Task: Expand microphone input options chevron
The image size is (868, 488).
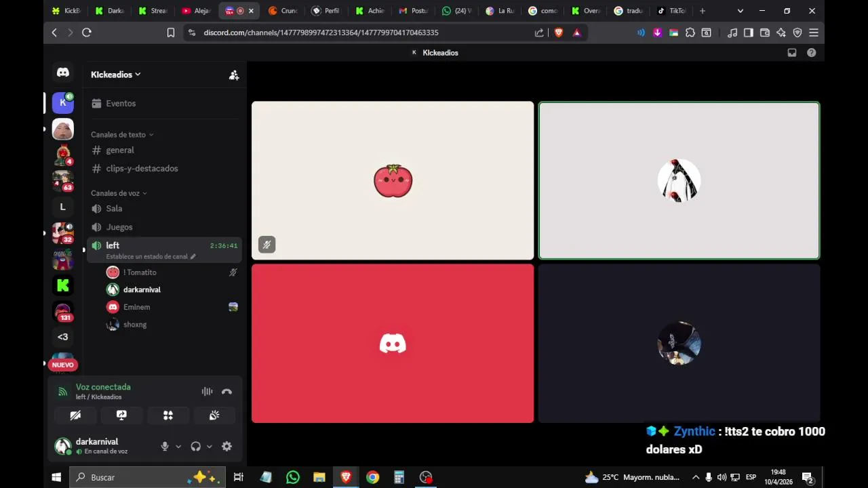Action: pyautogui.click(x=178, y=447)
